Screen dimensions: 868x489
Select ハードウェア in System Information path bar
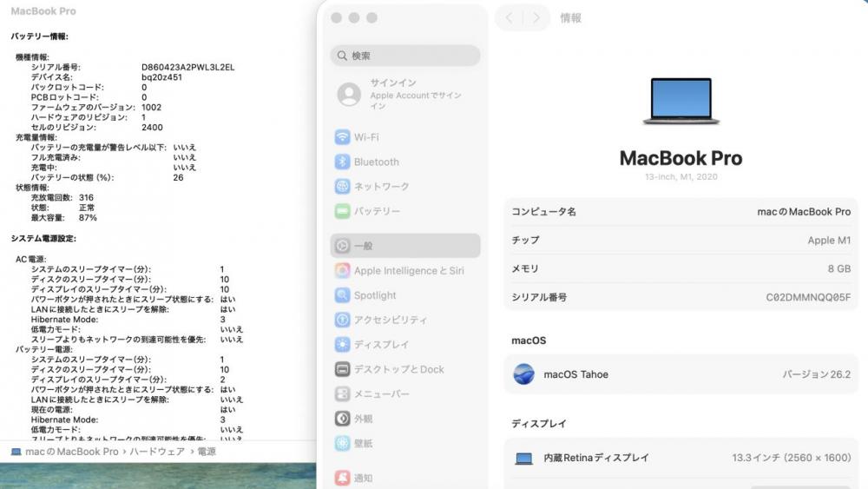coord(156,452)
